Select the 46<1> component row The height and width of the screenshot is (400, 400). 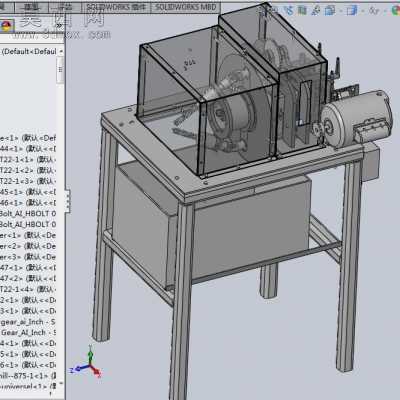[28, 203]
